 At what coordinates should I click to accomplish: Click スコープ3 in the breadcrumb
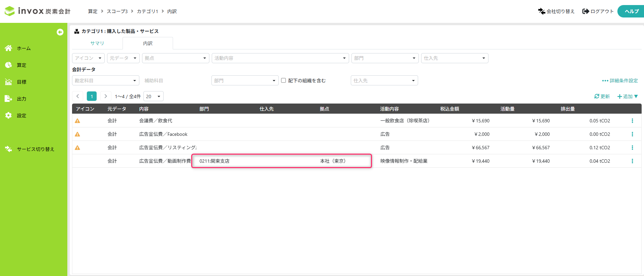click(x=117, y=11)
